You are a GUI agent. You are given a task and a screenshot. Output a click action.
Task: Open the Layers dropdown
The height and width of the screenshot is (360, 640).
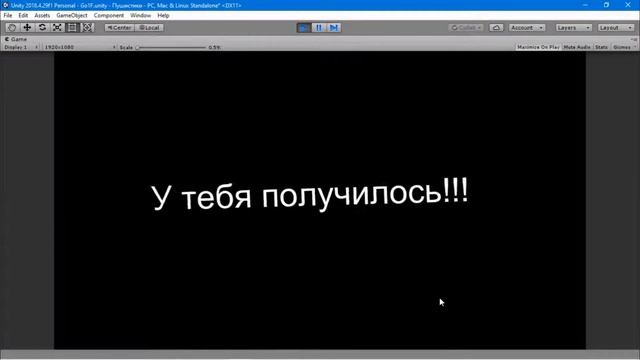(x=573, y=28)
